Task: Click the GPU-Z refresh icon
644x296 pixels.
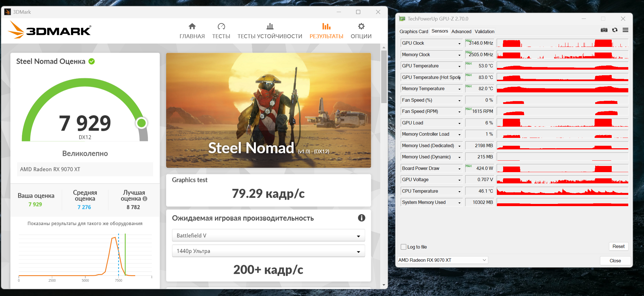Action: pyautogui.click(x=615, y=30)
